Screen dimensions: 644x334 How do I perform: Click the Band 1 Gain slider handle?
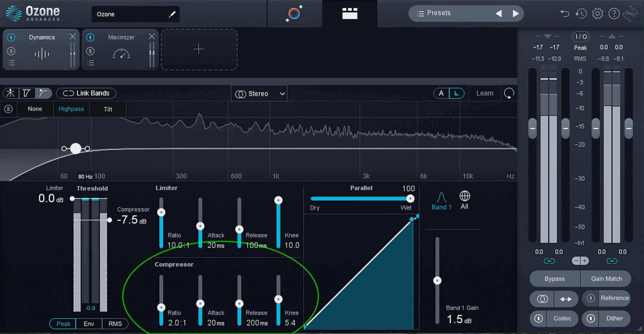(437, 281)
